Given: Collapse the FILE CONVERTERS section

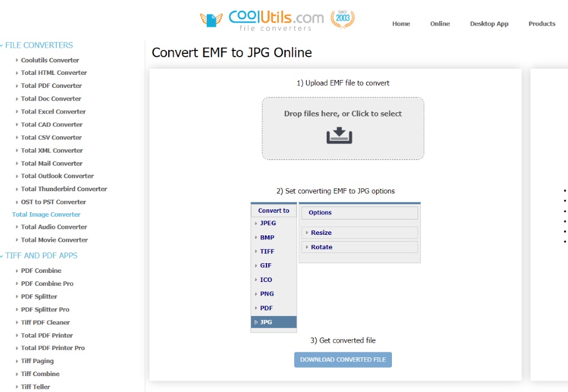Looking at the screenshot, I should click(x=39, y=45).
